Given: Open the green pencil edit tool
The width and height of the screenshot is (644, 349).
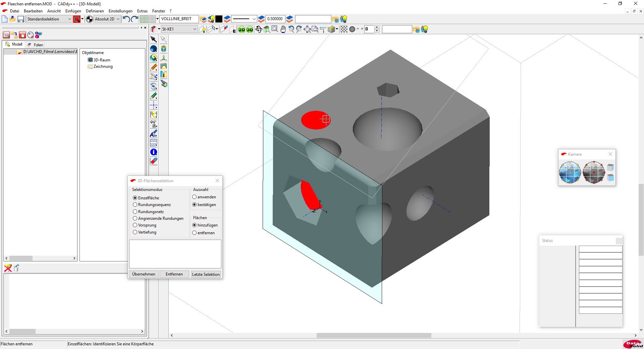Looking at the screenshot, I should pyautogui.click(x=154, y=96).
